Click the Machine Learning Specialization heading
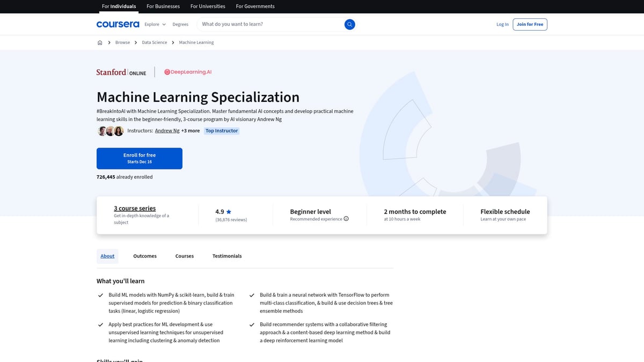 [198, 97]
